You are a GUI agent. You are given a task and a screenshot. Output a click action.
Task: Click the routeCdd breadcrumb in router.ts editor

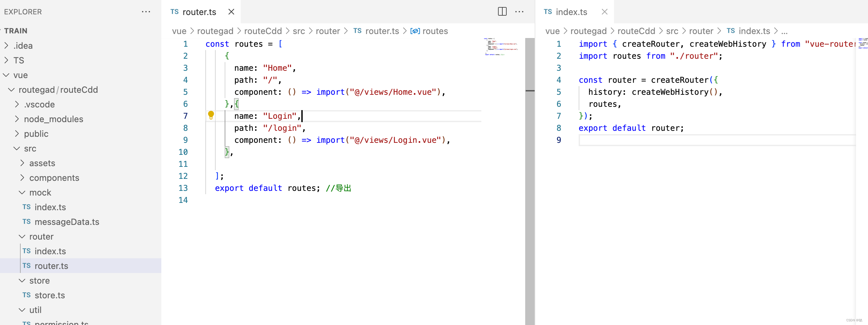pos(263,31)
